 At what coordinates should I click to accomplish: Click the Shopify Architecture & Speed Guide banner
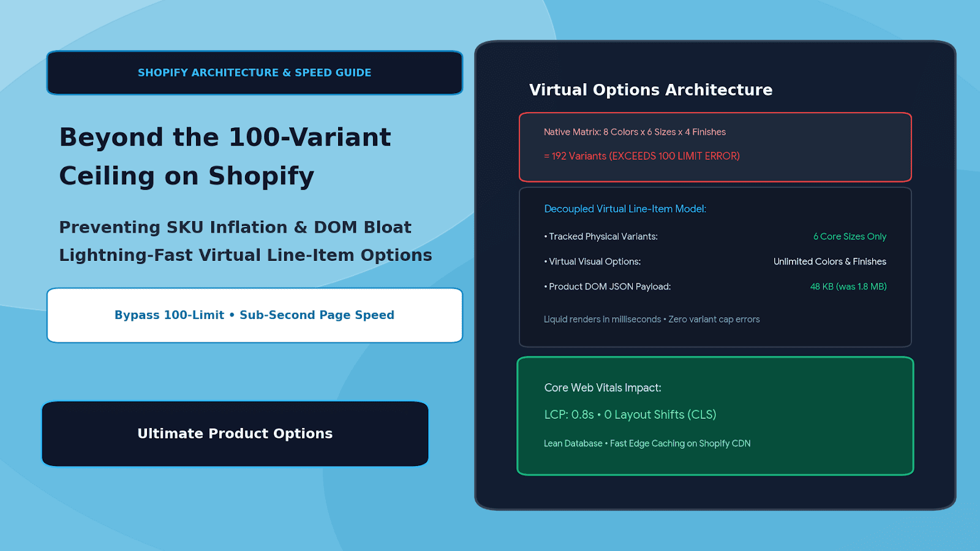coord(255,73)
